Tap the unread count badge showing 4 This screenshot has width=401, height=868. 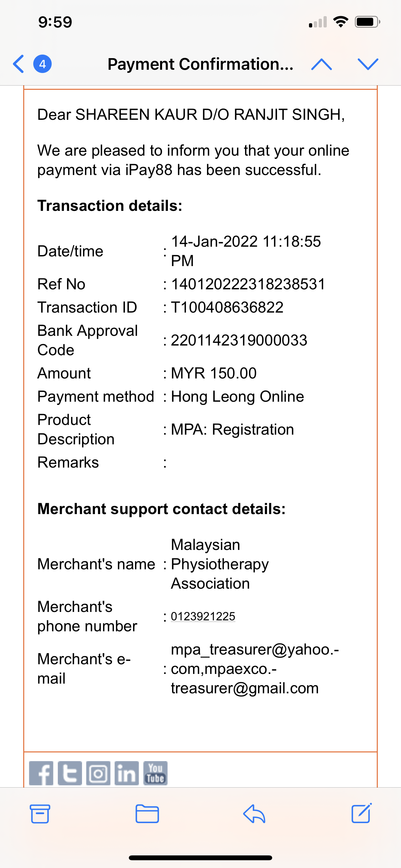click(x=43, y=64)
